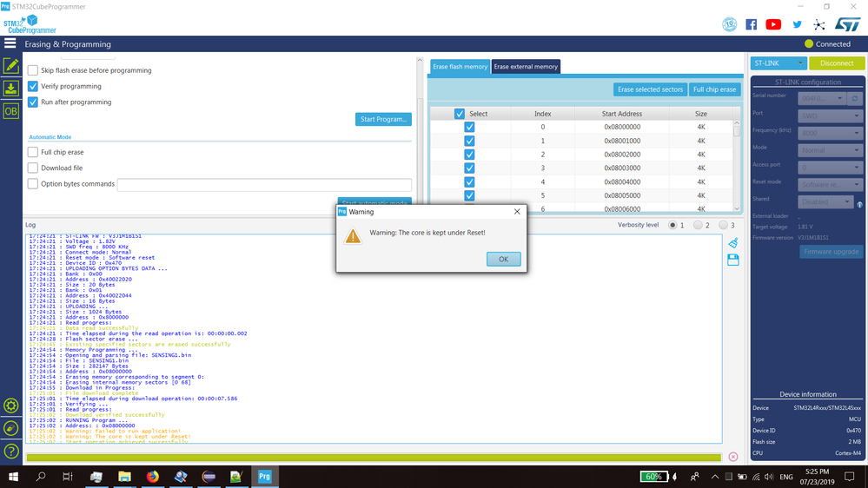Viewport: 868px width, 488px height.
Task: Close the Warning dialog with X
Action: click(x=517, y=211)
